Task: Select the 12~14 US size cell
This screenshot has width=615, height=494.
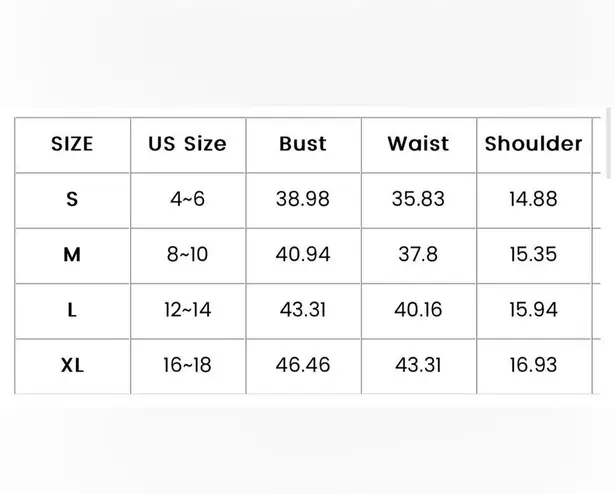Action: pos(188,310)
